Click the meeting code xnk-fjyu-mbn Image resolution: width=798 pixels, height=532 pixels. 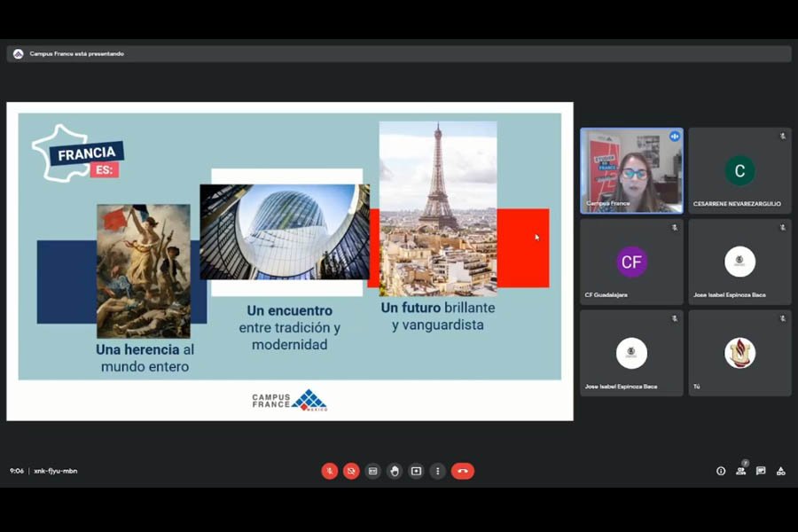56,471
